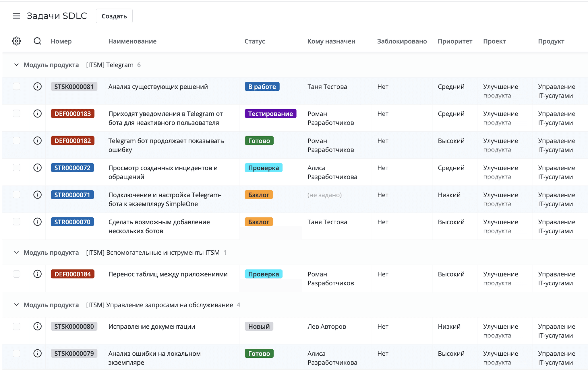588x370 pixels.
Task: Select checkbox for DEF0000184 row
Action: click(x=17, y=274)
